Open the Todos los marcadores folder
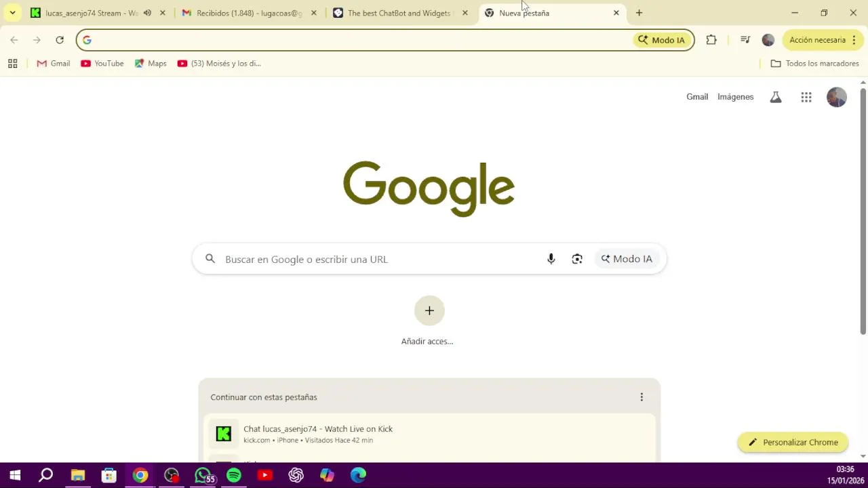Image resolution: width=868 pixels, height=488 pixels. [815, 64]
